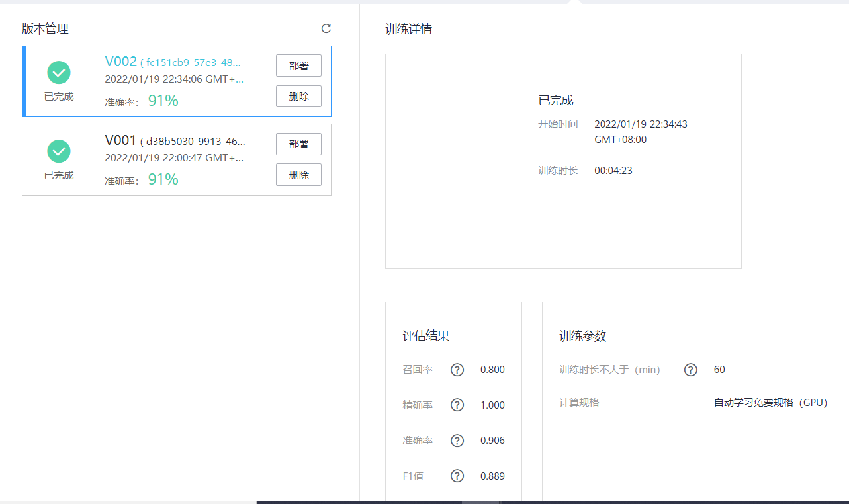Click the green completed checkmark on V002
Screen dimensions: 849x504
[x=58, y=72]
